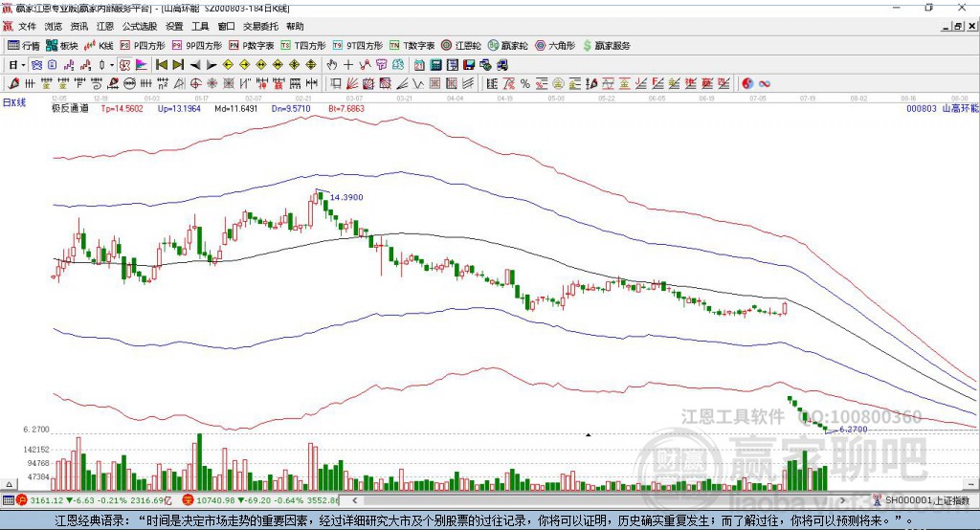Select the red target circle tool
980x530 pixels.
(x=195, y=83)
